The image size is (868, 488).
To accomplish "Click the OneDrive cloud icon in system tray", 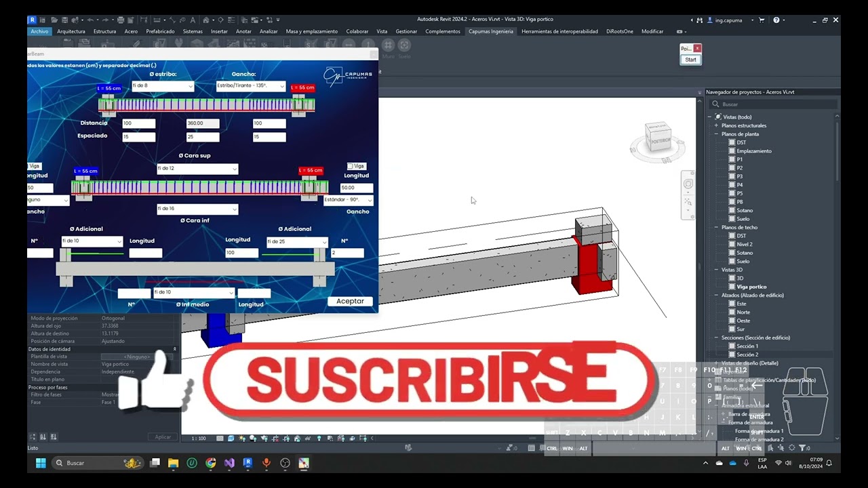I will tap(733, 463).
